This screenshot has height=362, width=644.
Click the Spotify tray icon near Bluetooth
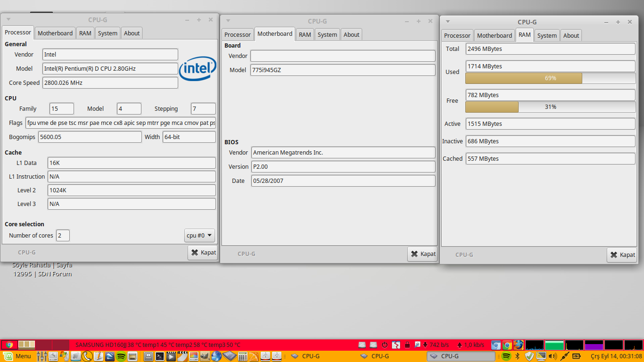506,356
